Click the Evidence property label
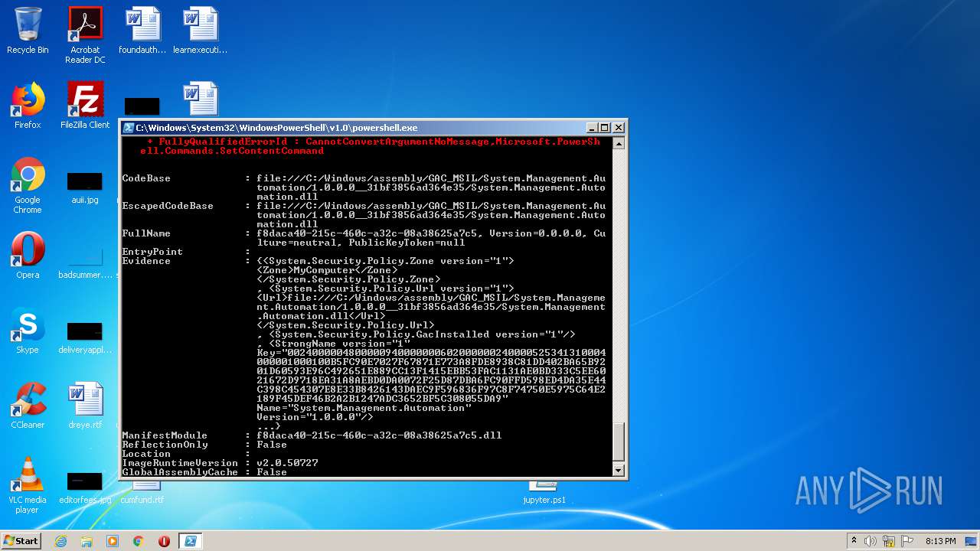The image size is (980, 551). (x=146, y=261)
